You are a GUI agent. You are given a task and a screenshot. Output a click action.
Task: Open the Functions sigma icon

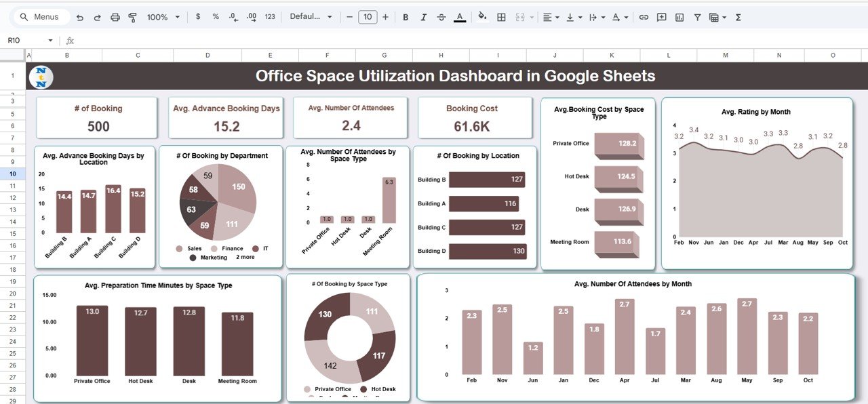[x=738, y=17]
